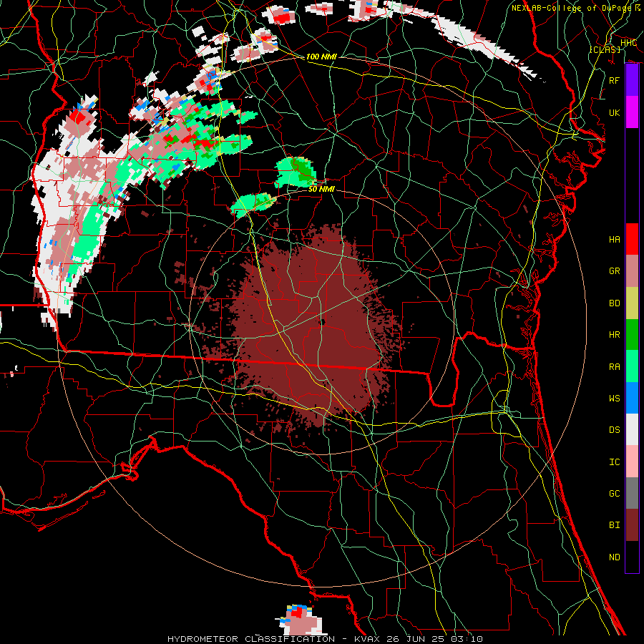Click the "KVAX" radar site identifier
Image resolution: width=644 pixels, height=644 pixels.
pyautogui.click(x=367, y=639)
